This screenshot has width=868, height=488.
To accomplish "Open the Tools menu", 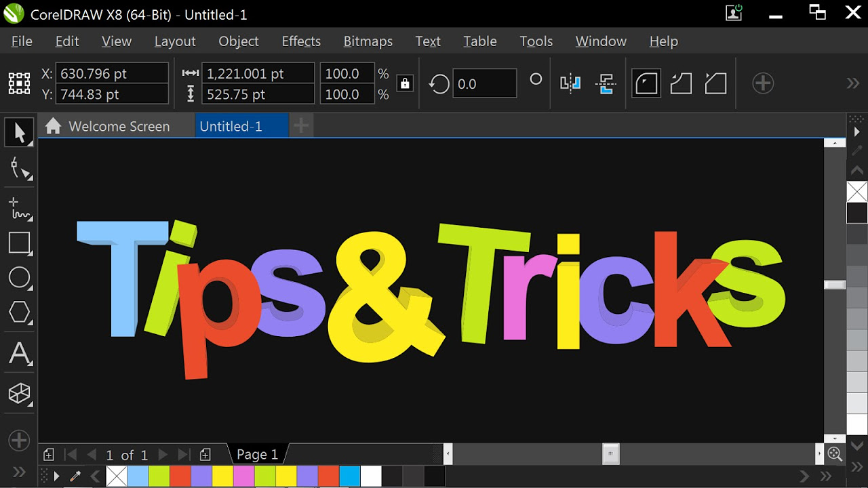I will pos(536,41).
